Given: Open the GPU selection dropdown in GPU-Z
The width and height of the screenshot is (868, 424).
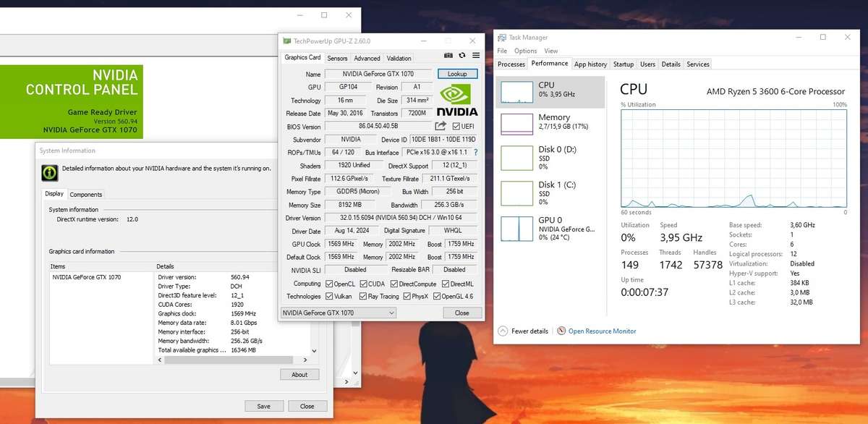Looking at the screenshot, I should click(391, 313).
